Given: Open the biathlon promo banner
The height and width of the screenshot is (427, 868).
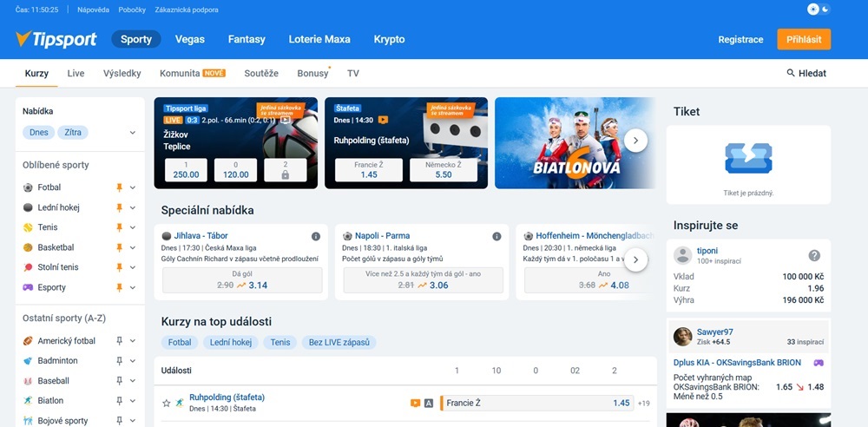Looking at the screenshot, I should tap(575, 143).
